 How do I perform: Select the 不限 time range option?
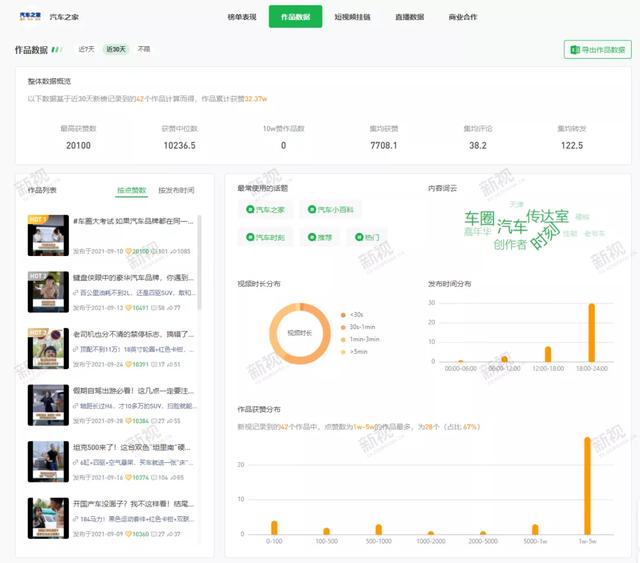(x=144, y=49)
